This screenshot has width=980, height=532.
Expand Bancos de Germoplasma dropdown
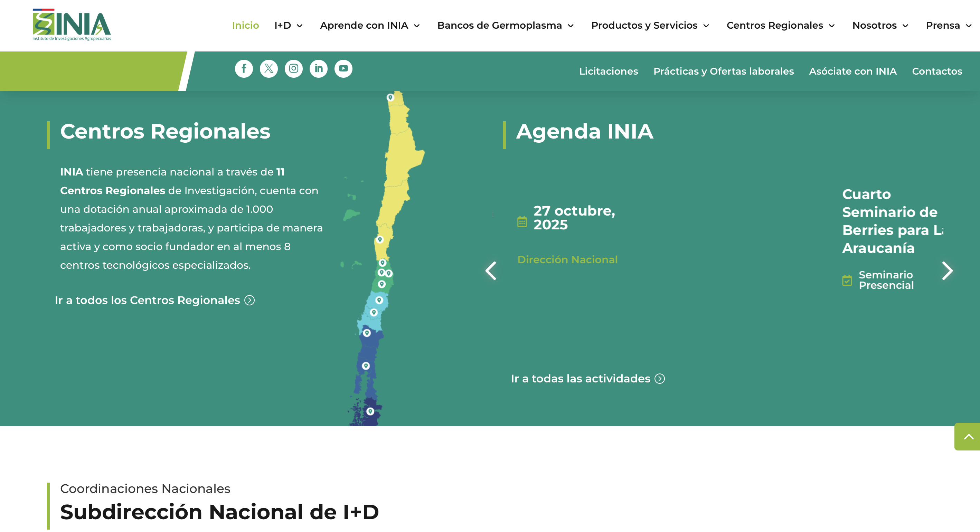point(505,26)
